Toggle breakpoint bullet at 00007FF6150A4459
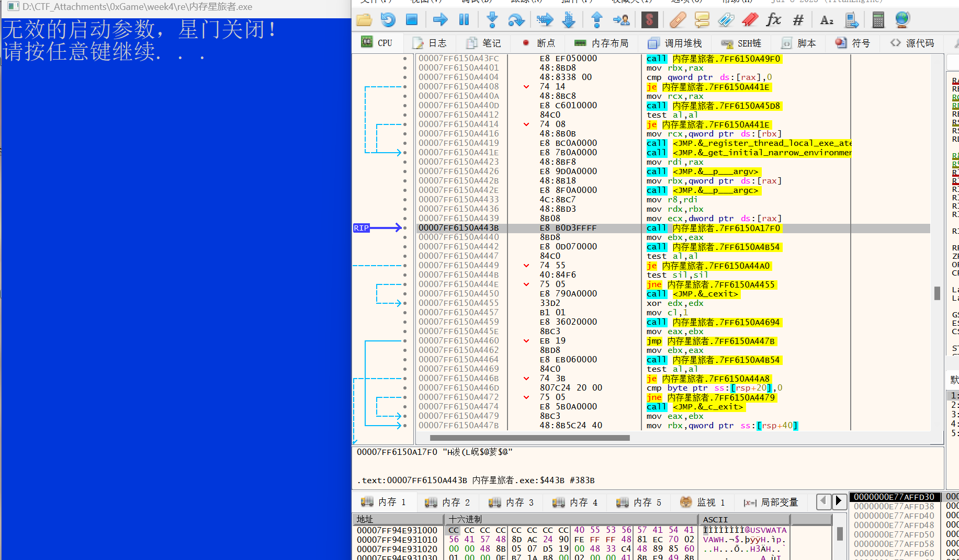 [405, 322]
